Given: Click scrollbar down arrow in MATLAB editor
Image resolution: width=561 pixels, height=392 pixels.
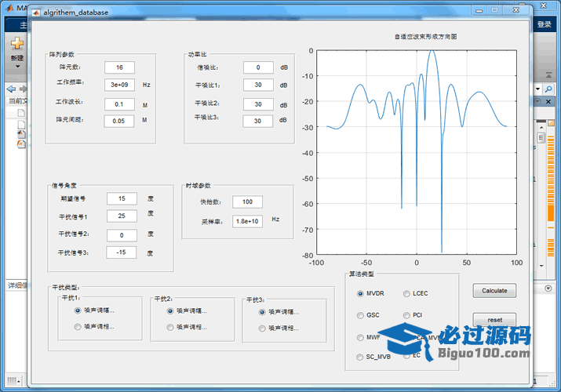Looking at the screenshot, I should 541,266.
